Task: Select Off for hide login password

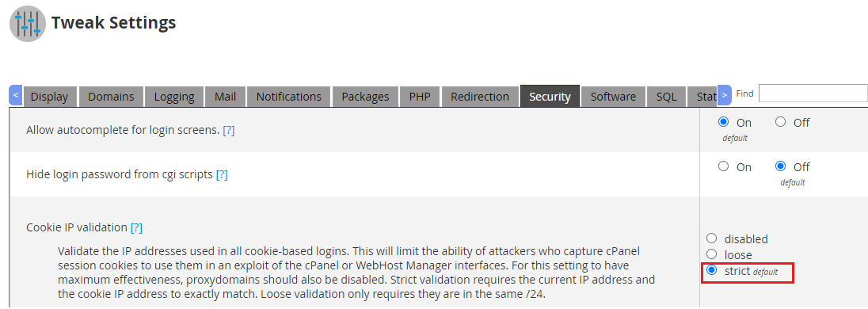Action: 781,166
